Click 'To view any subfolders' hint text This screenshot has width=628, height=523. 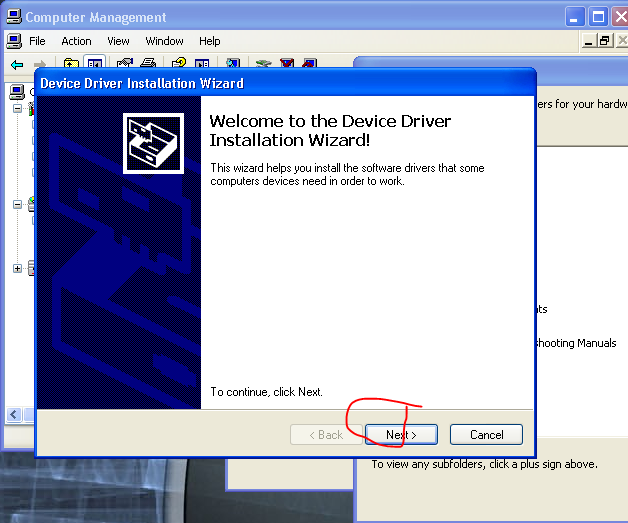point(484,464)
